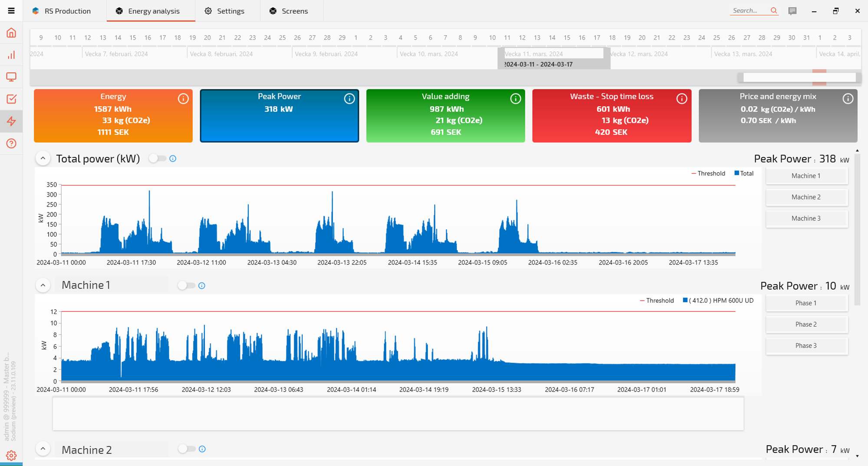Select the Phase 2 button
Viewport: 868px width, 466px height.
[x=806, y=324]
